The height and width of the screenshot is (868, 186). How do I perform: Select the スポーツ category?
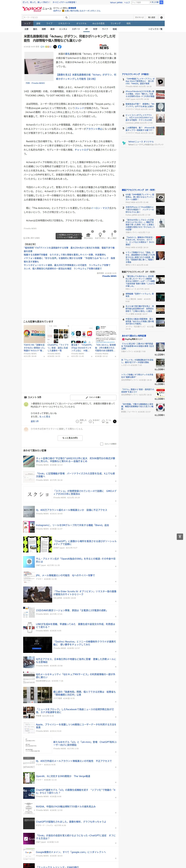(x=76, y=29)
